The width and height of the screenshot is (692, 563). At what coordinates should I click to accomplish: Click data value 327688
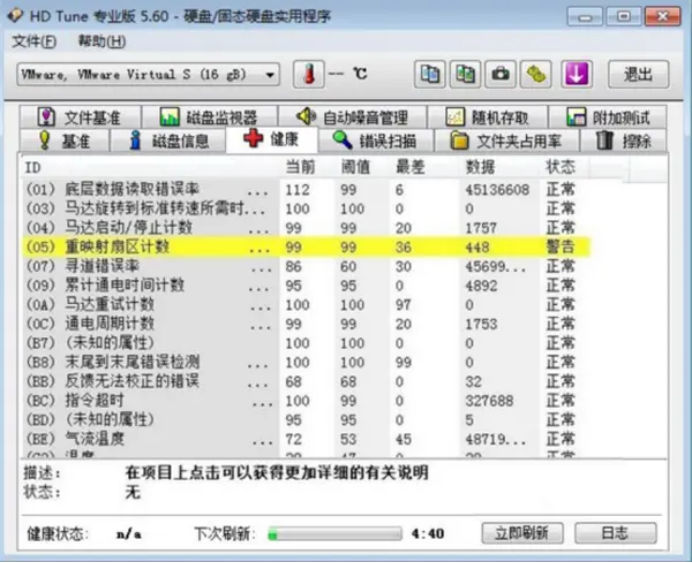coord(489,401)
